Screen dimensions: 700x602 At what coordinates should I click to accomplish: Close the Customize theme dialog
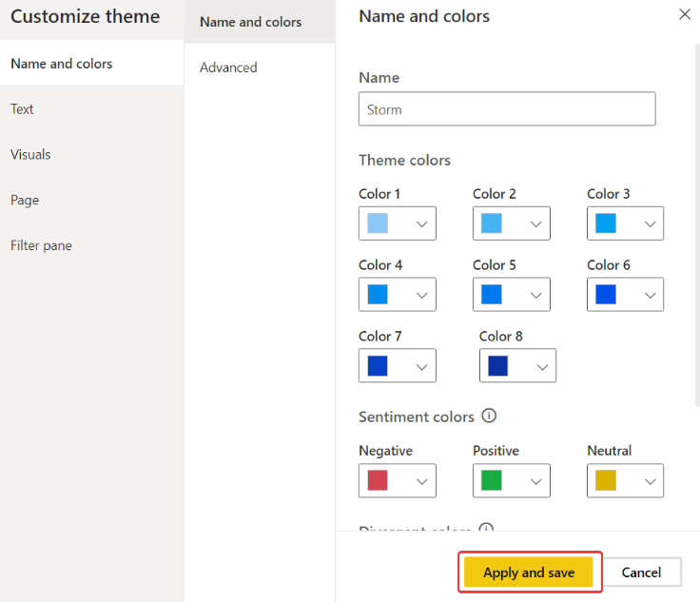(685, 14)
